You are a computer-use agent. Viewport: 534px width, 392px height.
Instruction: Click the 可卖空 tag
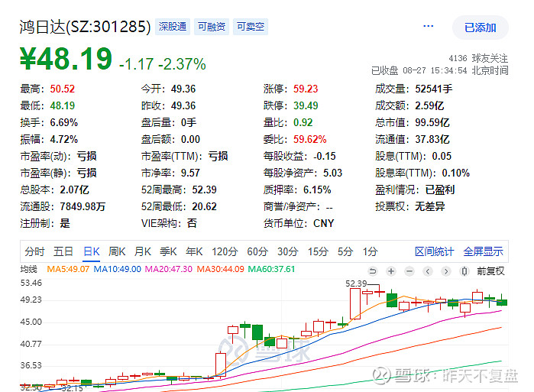click(x=251, y=27)
